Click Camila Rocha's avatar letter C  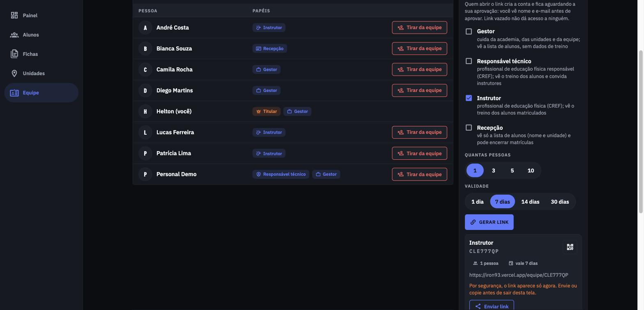(x=145, y=69)
